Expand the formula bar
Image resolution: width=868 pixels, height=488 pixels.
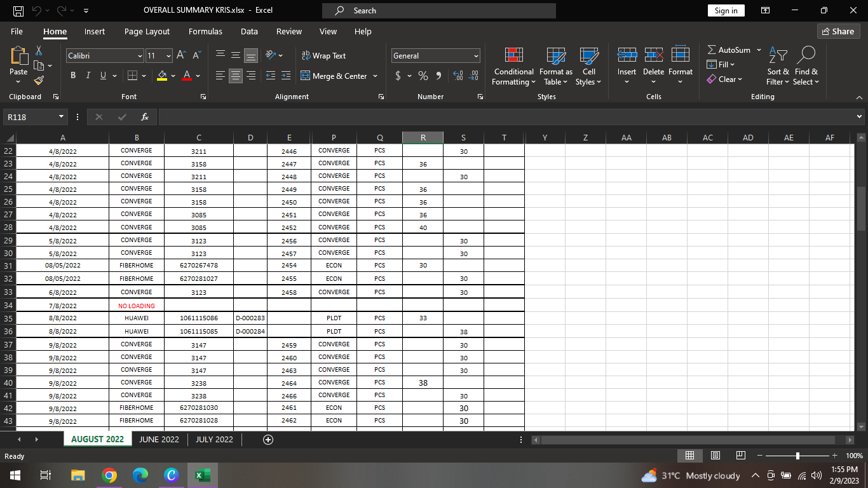pyautogui.click(x=860, y=117)
